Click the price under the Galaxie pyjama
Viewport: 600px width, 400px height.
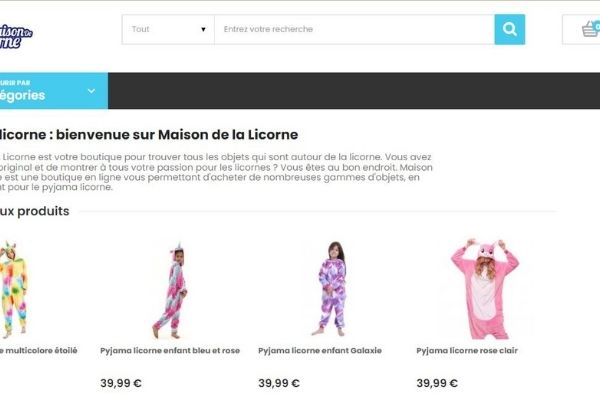pos(279,383)
